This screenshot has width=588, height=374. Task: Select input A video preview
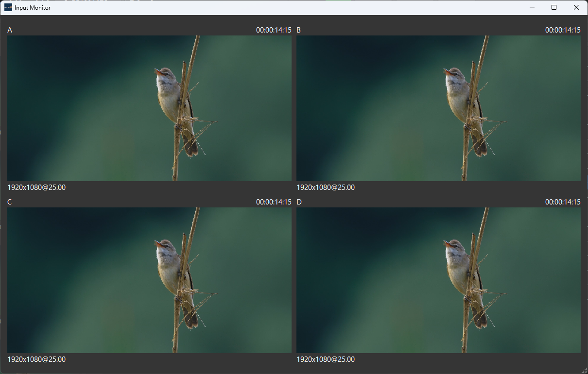[x=149, y=108]
